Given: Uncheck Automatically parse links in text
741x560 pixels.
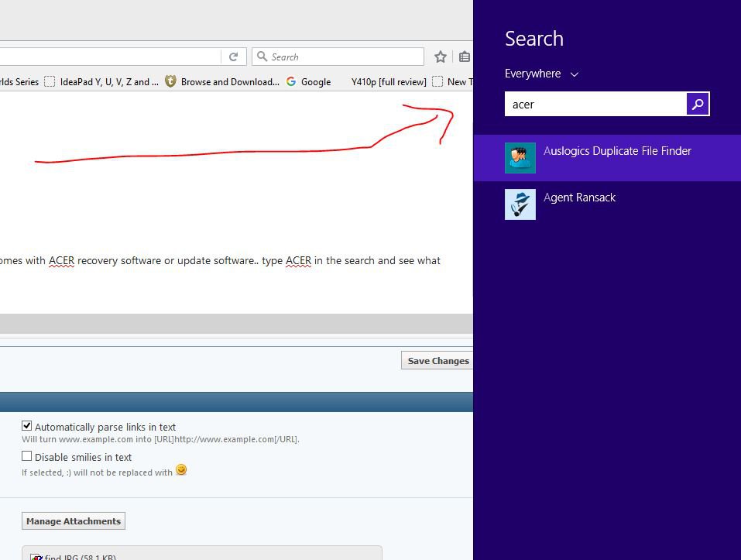Looking at the screenshot, I should click(27, 426).
